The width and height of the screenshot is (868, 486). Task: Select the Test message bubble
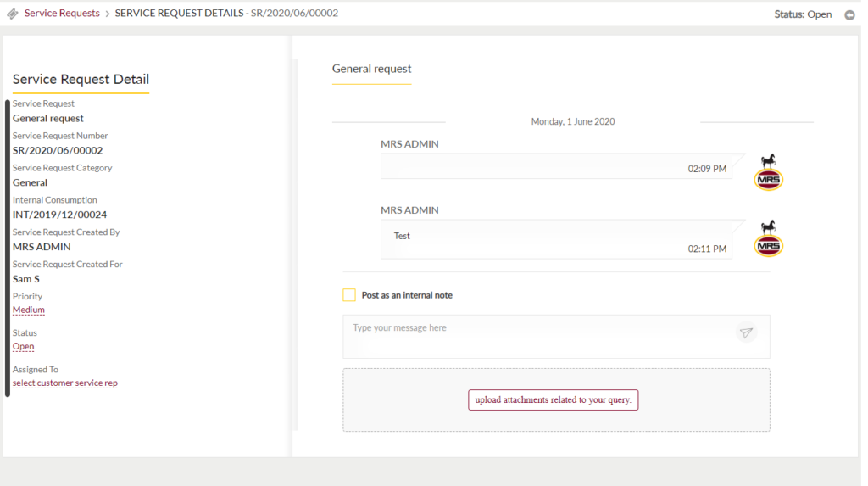click(556, 239)
